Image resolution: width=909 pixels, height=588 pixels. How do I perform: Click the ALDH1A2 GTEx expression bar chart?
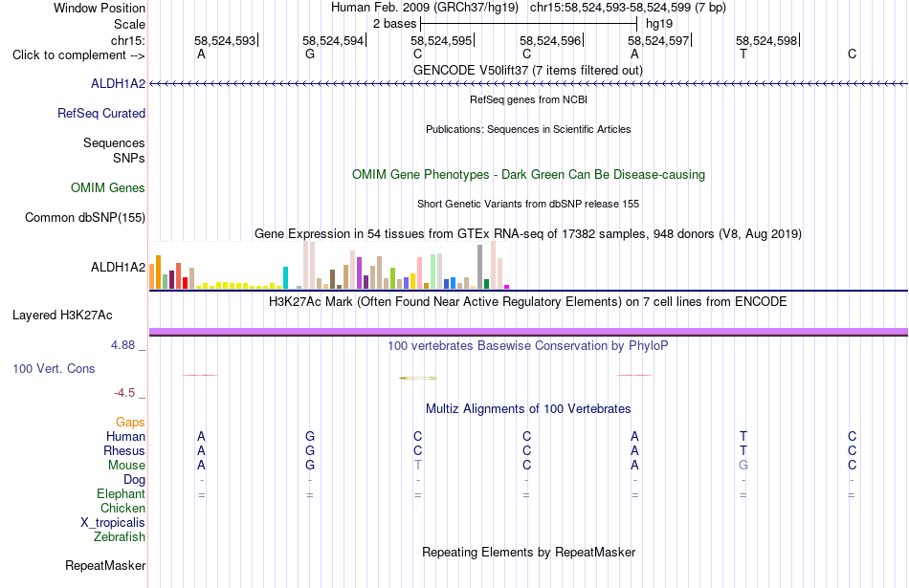coord(329,266)
